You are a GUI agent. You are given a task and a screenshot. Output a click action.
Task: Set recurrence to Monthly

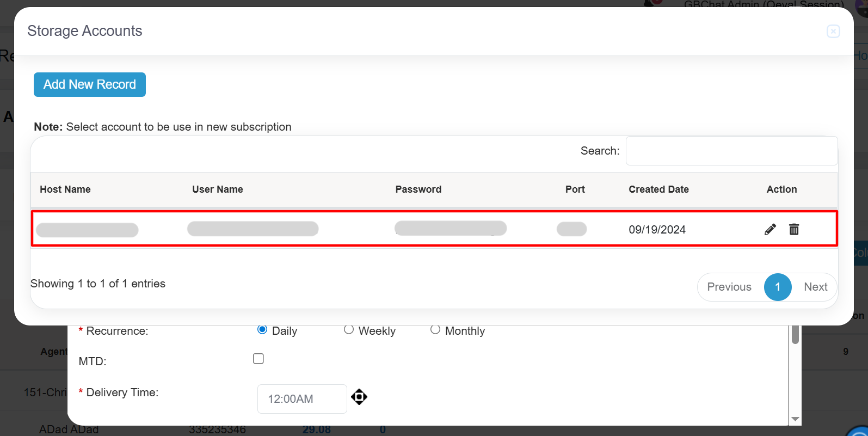(x=435, y=330)
